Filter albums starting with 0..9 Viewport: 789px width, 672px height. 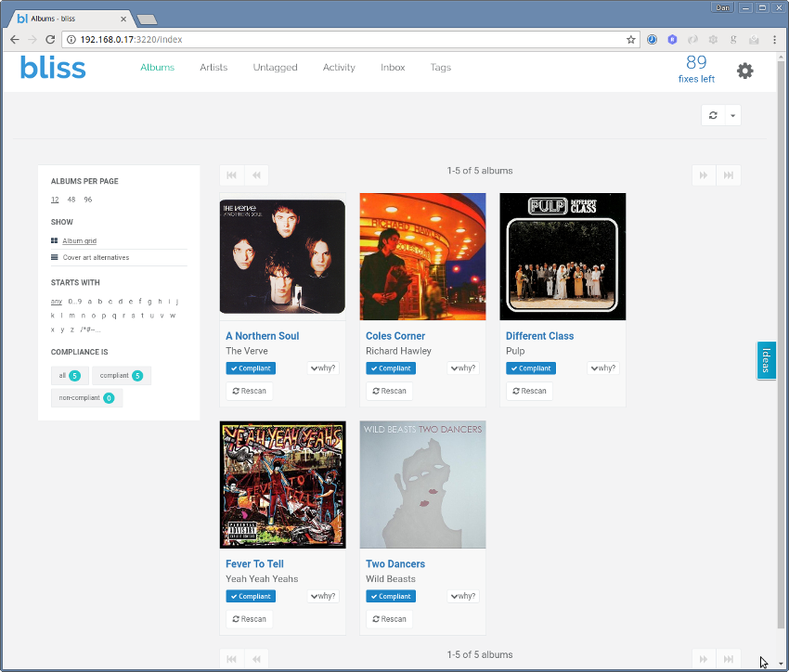[x=75, y=302]
